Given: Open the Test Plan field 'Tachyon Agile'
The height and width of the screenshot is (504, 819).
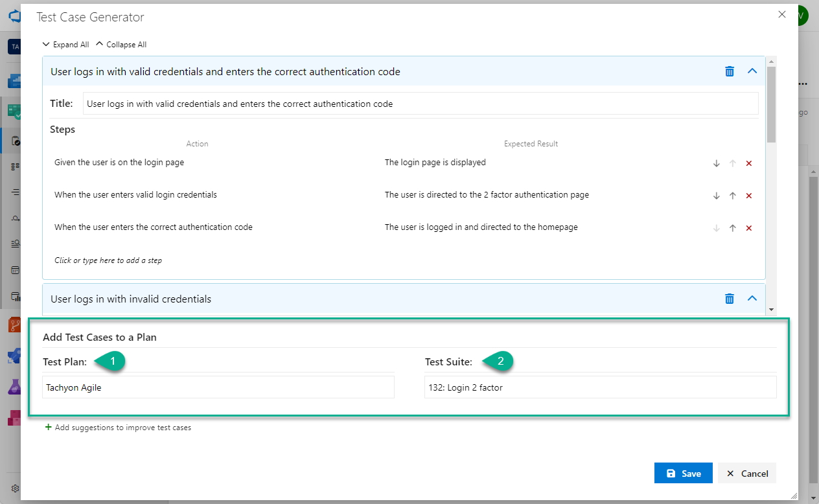Looking at the screenshot, I should pos(218,387).
